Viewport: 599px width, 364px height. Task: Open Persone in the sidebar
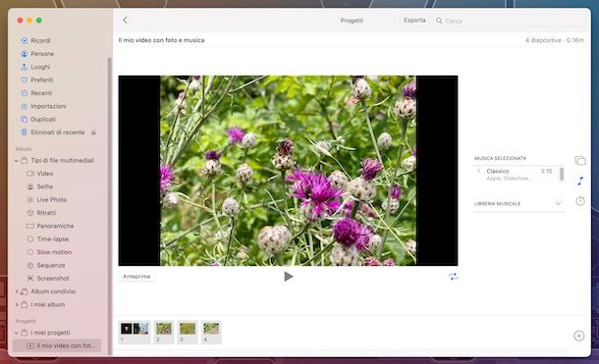(37, 54)
